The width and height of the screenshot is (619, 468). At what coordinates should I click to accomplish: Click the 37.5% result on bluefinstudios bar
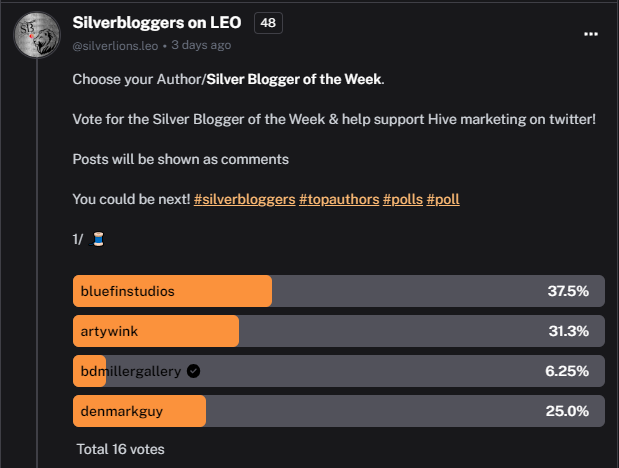(x=568, y=291)
